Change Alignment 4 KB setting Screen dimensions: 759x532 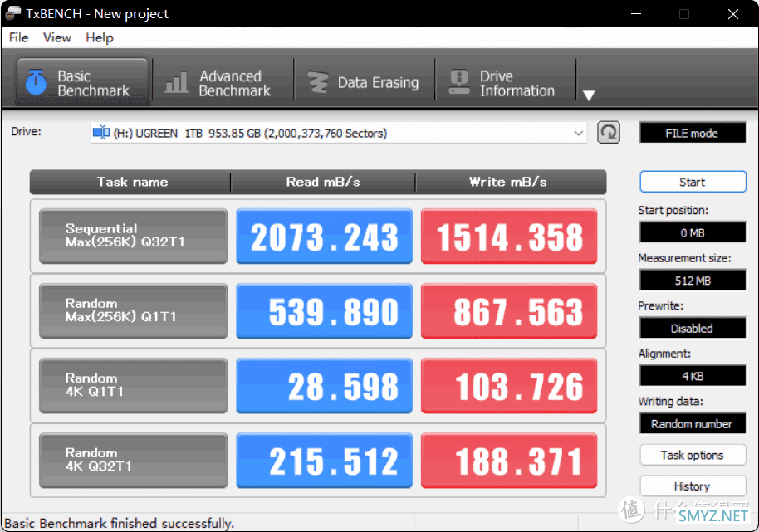pos(693,376)
